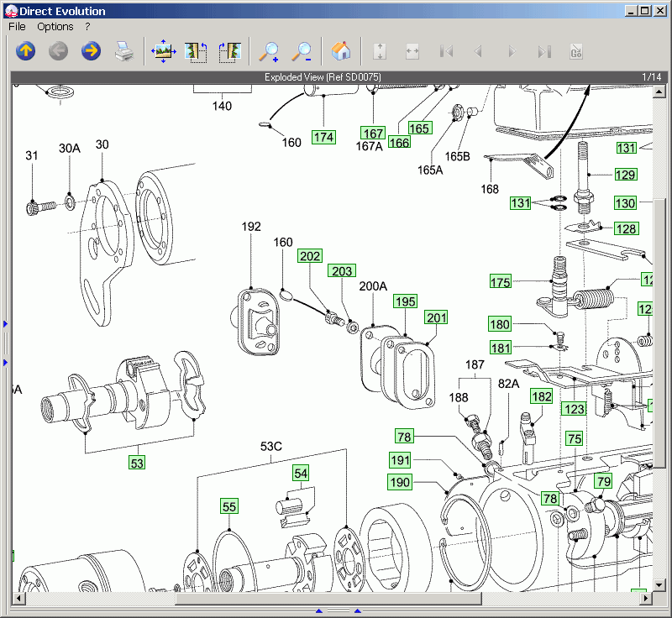The image size is (672, 618).
Task: Open the File menu
Action: pos(16,26)
